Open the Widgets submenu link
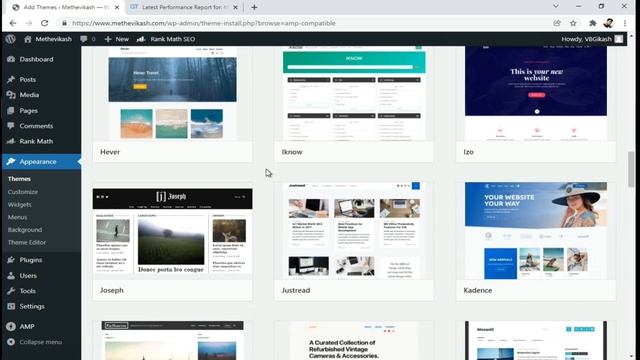 coord(19,204)
